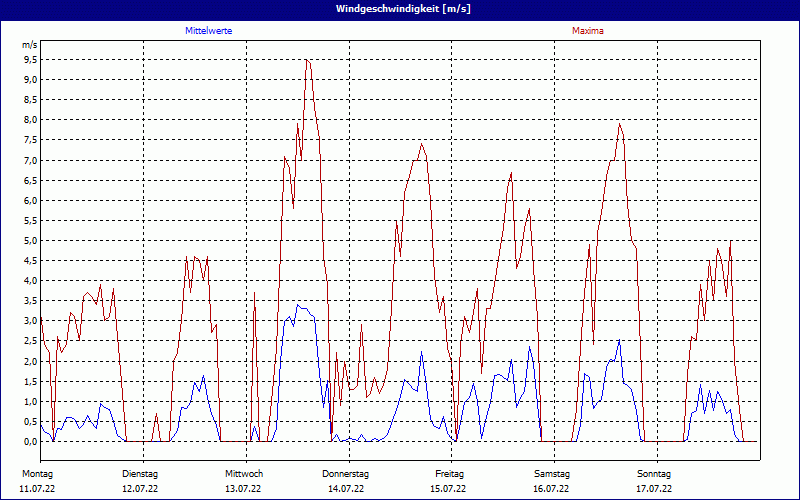
Task: Click the 17.07.22 date label
Action: (x=654, y=489)
